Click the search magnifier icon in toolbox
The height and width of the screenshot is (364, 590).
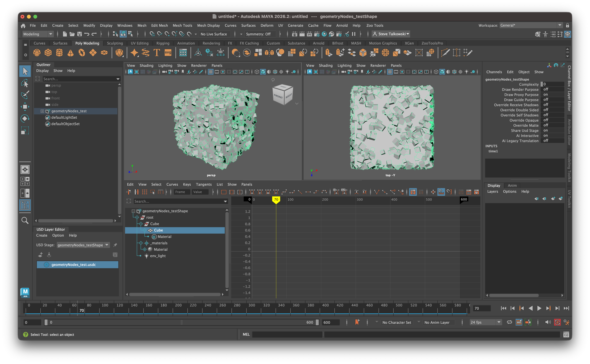pyautogui.click(x=25, y=220)
